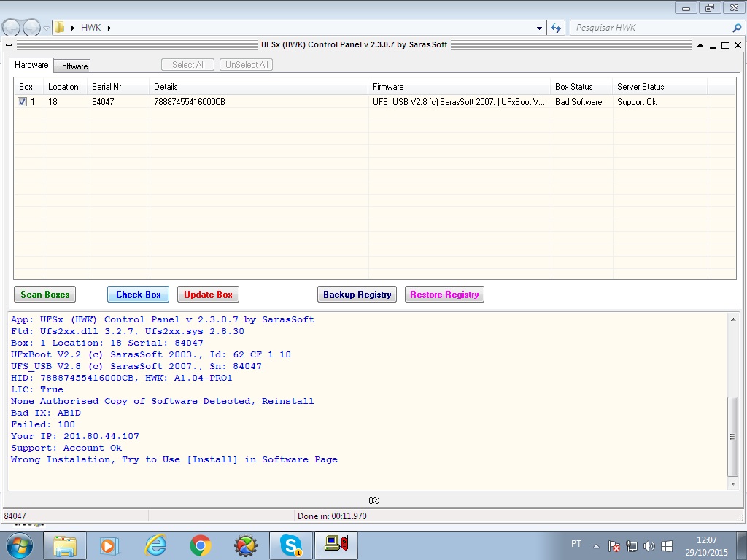The width and height of the screenshot is (747, 560).
Task: Open the UFSx Control Panel system menu icon
Action: pyautogui.click(x=9, y=44)
